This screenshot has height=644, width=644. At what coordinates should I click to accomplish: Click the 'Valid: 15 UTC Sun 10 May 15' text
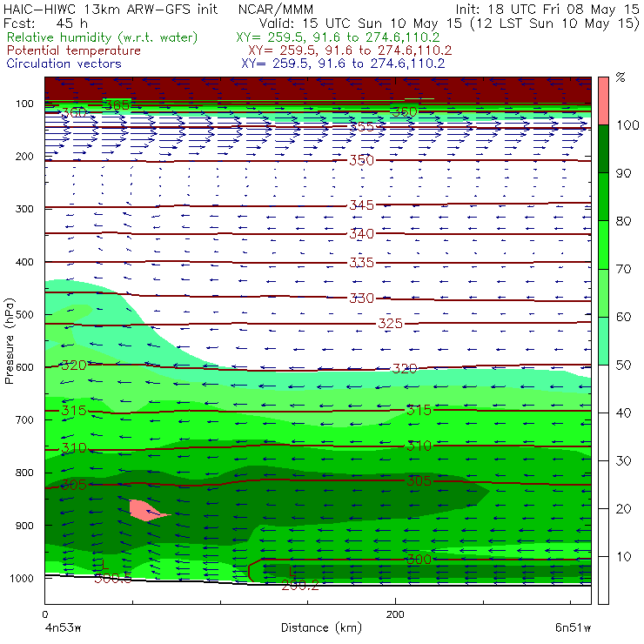pyautogui.click(x=362, y=23)
